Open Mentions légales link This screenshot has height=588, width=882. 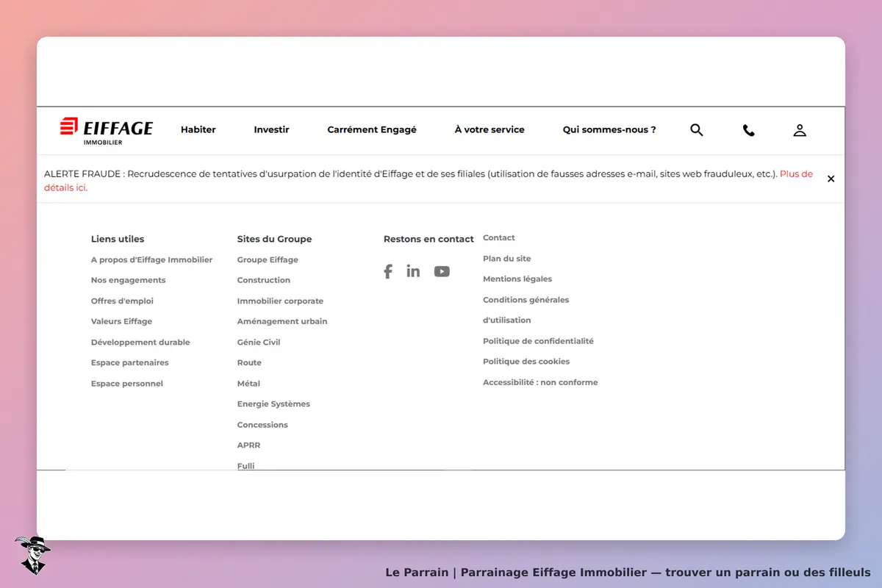pyautogui.click(x=517, y=279)
